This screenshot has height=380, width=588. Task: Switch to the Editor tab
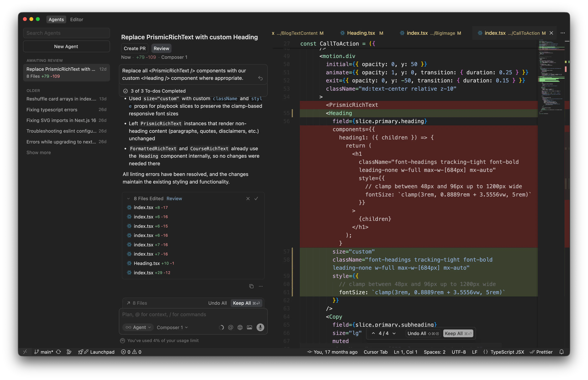[x=76, y=19]
